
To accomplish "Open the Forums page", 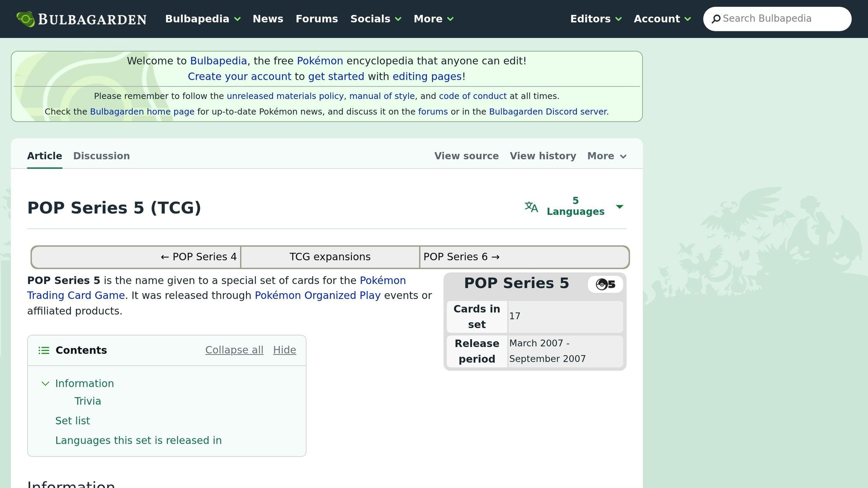I will coord(317,19).
